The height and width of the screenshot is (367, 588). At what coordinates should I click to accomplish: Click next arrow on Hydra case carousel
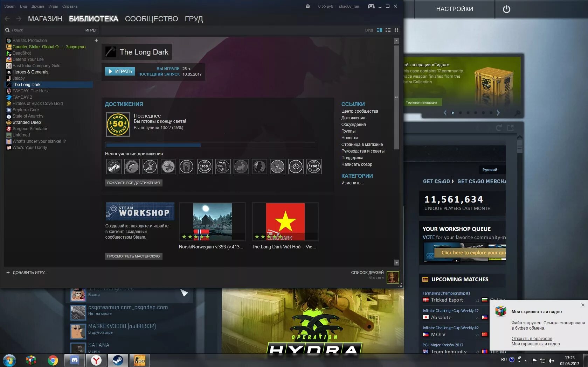click(x=498, y=113)
